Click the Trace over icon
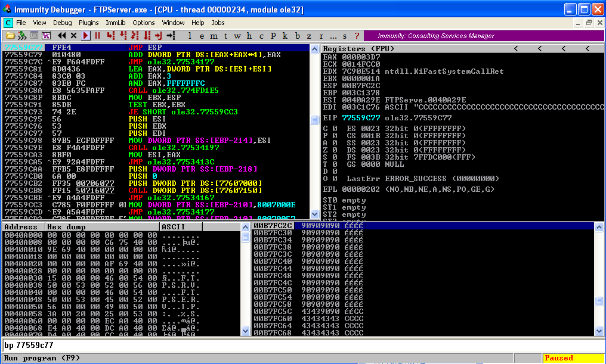Screen dimensions: 606x364 tap(147, 36)
